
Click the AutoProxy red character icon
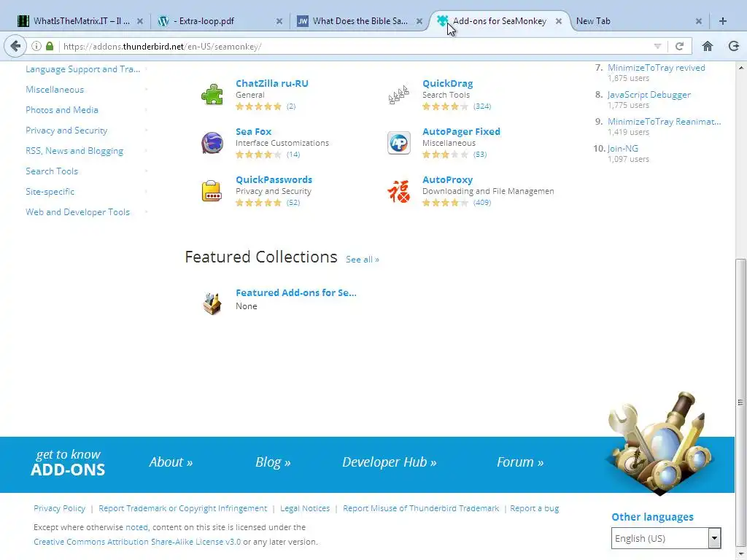[399, 190]
